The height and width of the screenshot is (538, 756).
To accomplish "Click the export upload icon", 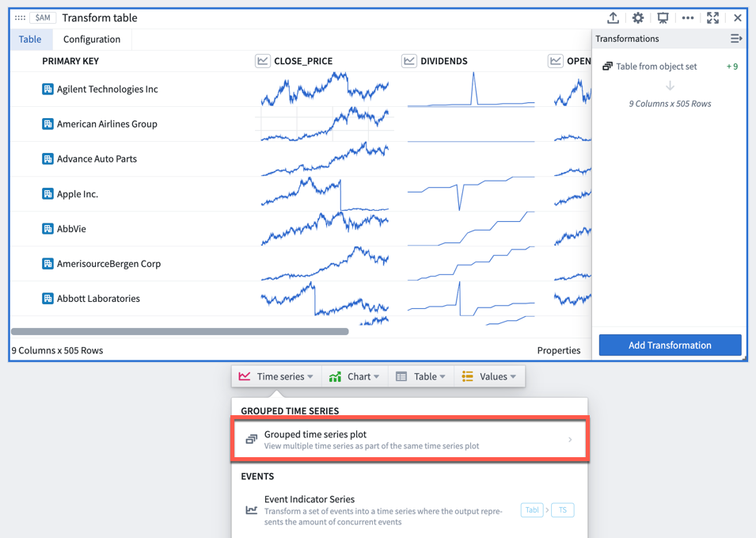I will click(613, 18).
